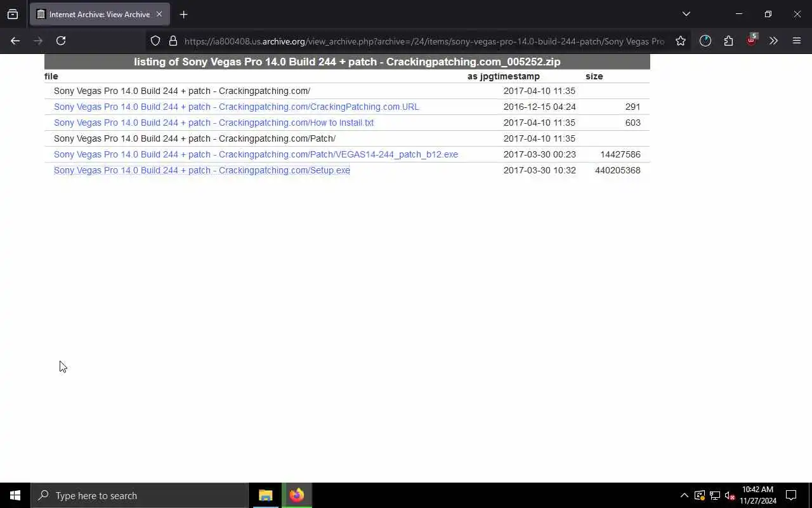This screenshot has width=812, height=508.
Task: Show more tools overflow chevron
Action: (773, 41)
